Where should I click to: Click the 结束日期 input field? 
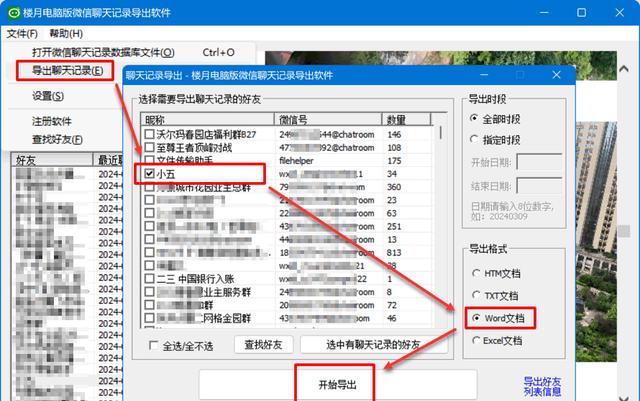point(539,186)
